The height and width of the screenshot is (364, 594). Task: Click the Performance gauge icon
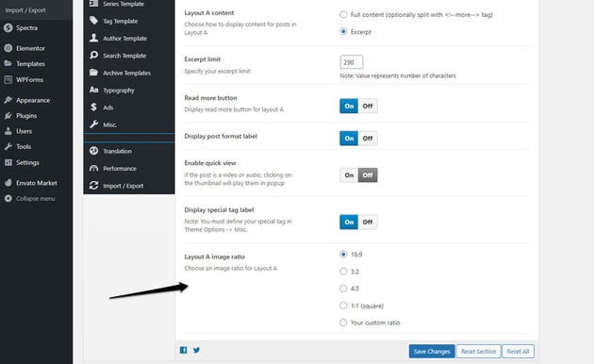(94, 168)
